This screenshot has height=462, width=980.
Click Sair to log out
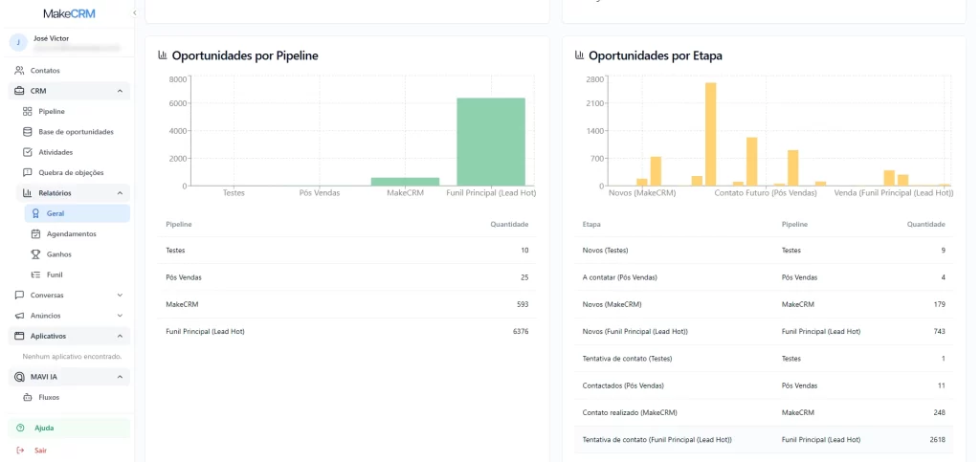point(40,450)
